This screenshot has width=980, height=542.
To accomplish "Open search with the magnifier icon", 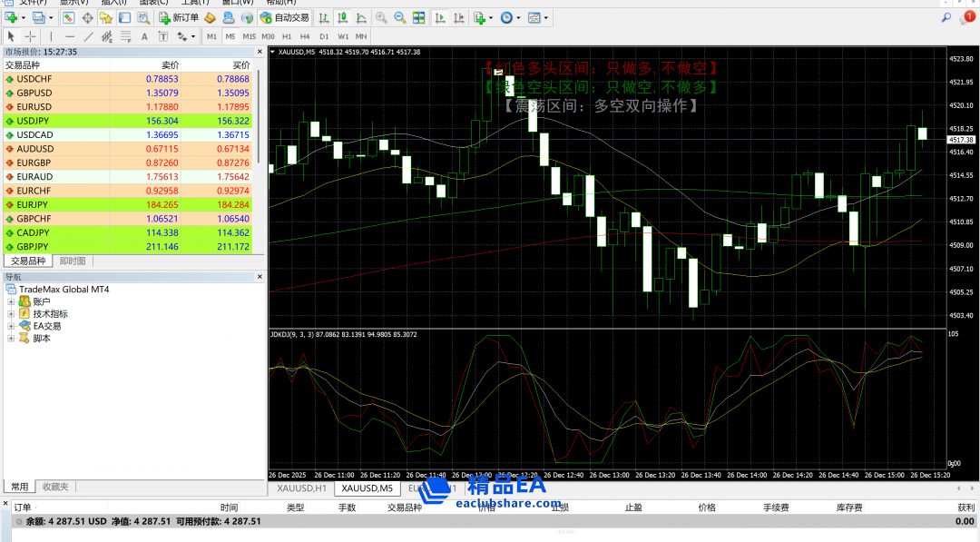I will click(x=946, y=17).
